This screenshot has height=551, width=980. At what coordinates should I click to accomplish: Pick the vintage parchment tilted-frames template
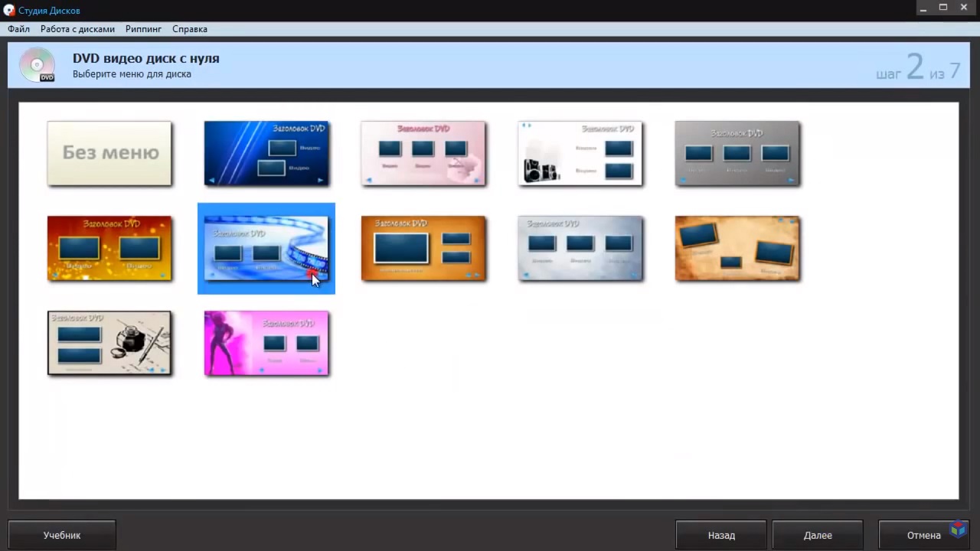coord(737,248)
